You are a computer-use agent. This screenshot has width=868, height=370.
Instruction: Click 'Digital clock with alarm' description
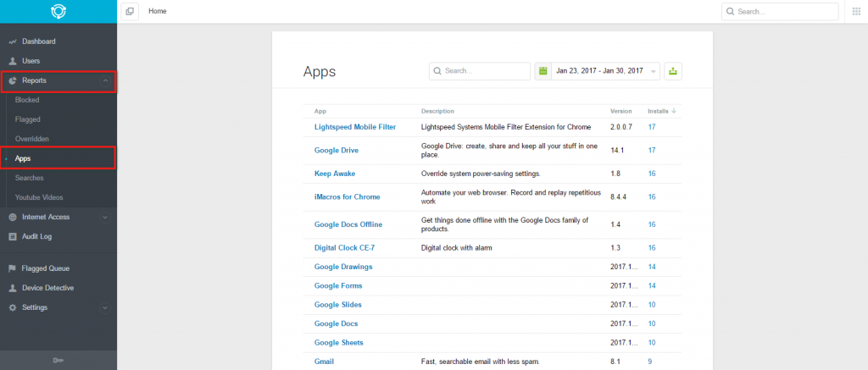456,248
